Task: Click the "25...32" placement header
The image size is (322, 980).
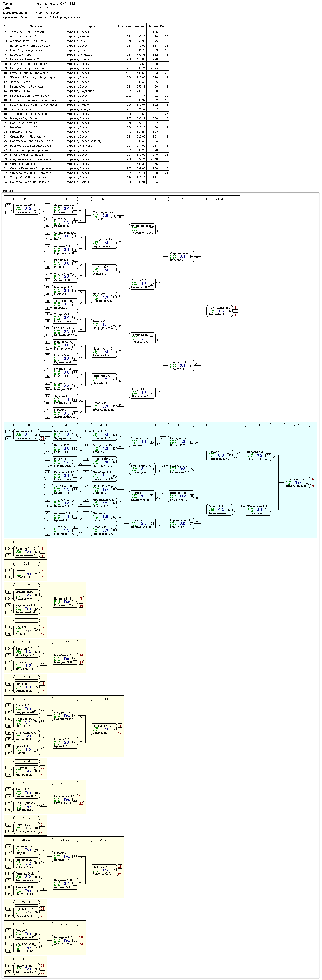Action: click(x=26, y=840)
